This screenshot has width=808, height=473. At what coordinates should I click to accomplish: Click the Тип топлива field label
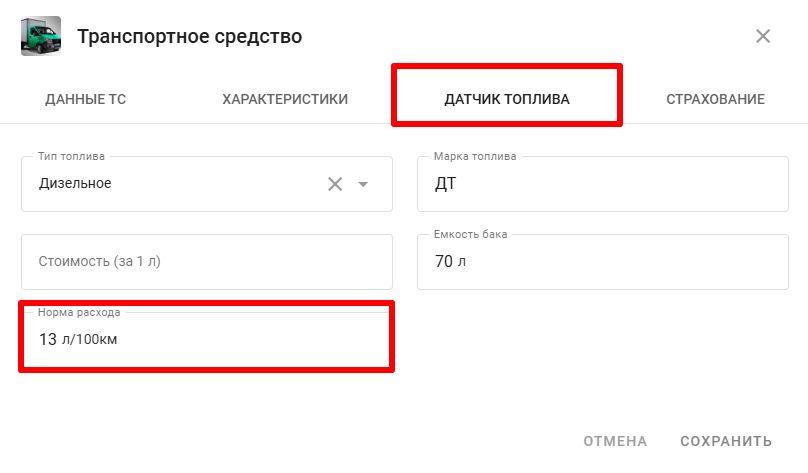coord(71,157)
